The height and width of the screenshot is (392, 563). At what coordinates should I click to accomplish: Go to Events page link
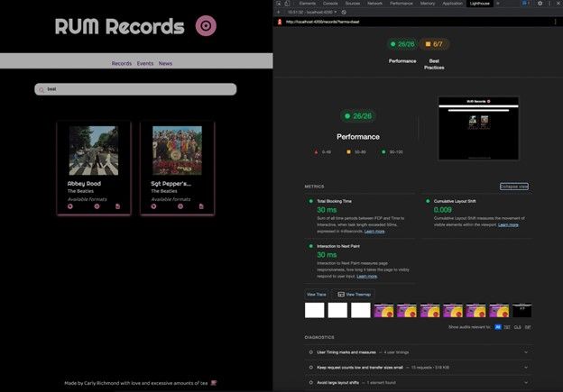(x=145, y=63)
